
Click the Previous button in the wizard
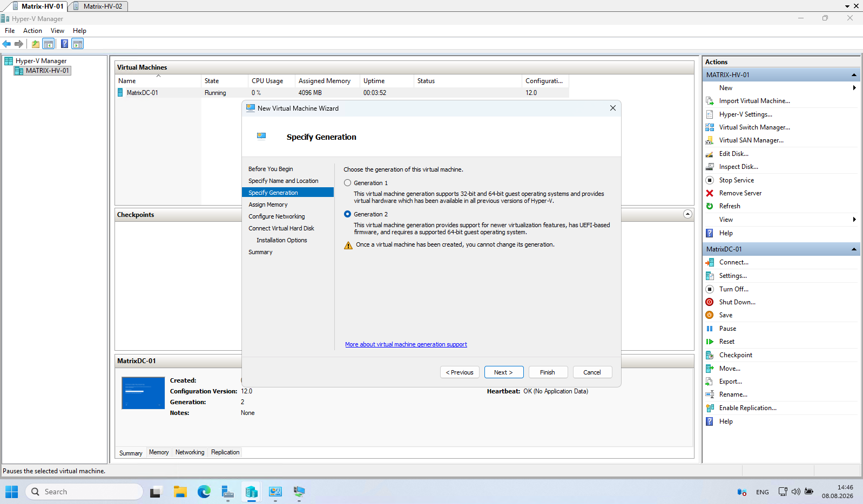point(460,372)
